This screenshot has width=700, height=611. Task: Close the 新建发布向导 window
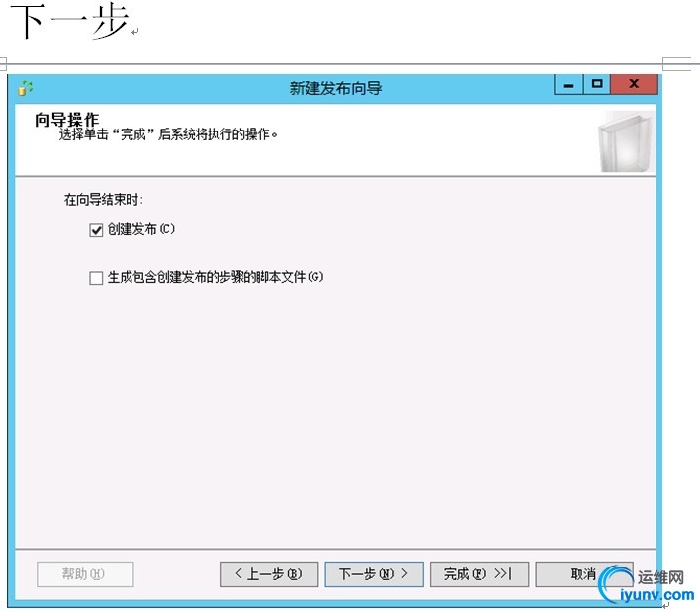(x=634, y=84)
